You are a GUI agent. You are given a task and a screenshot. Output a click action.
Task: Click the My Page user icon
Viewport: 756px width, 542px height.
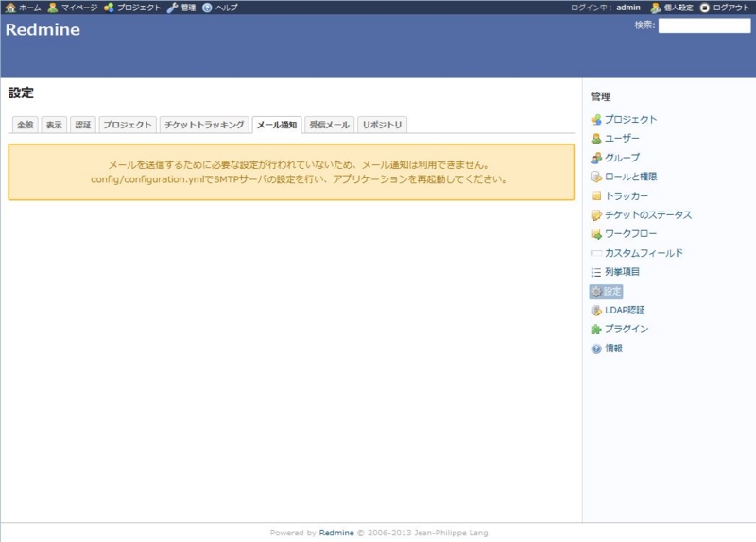pos(53,8)
